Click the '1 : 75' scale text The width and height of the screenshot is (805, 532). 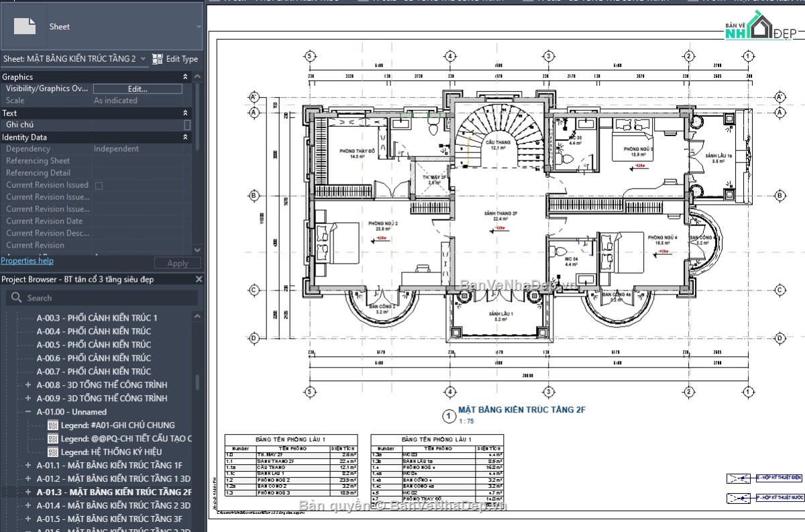click(467, 421)
